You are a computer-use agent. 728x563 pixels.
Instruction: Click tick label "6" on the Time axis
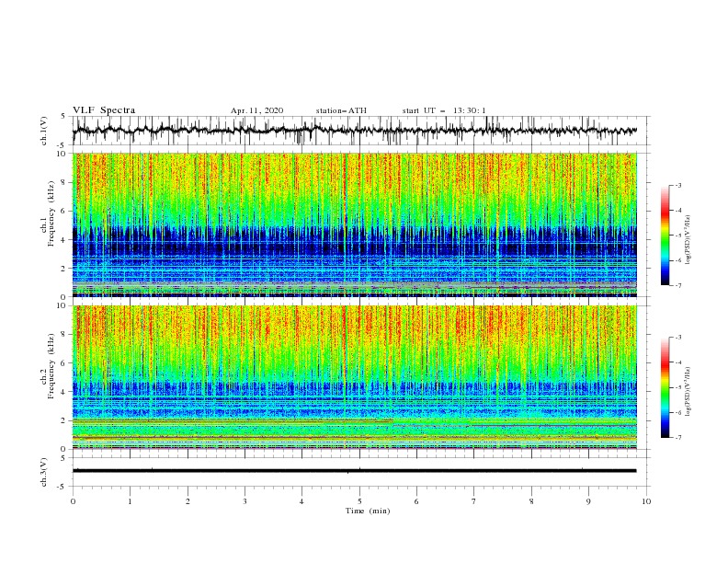(416, 501)
